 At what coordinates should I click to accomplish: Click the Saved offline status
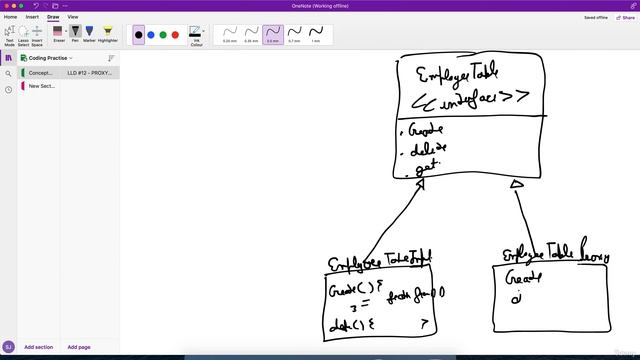click(x=596, y=18)
